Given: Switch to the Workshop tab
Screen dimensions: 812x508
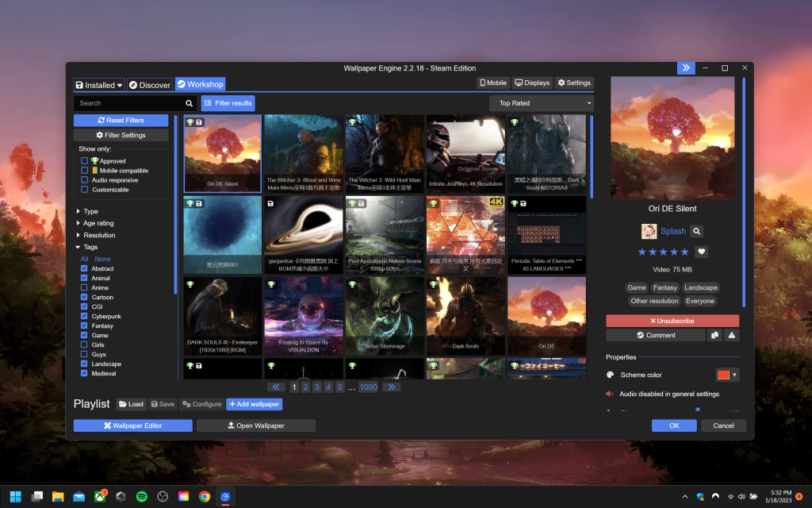Looking at the screenshot, I should pos(200,84).
